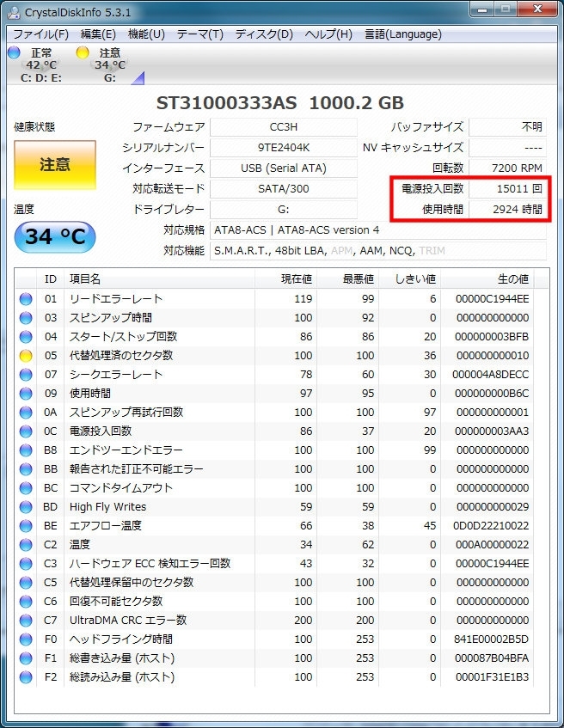Image resolution: width=564 pixels, height=728 pixels.
Task: Click the 最悪値 column header
Action: click(348, 279)
